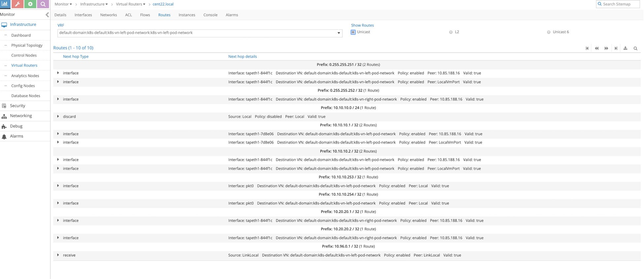This screenshot has width=644, height=279.
Task: Select the Unicast routes radio button
Action: pyautogui.click(x=353, y=32)
